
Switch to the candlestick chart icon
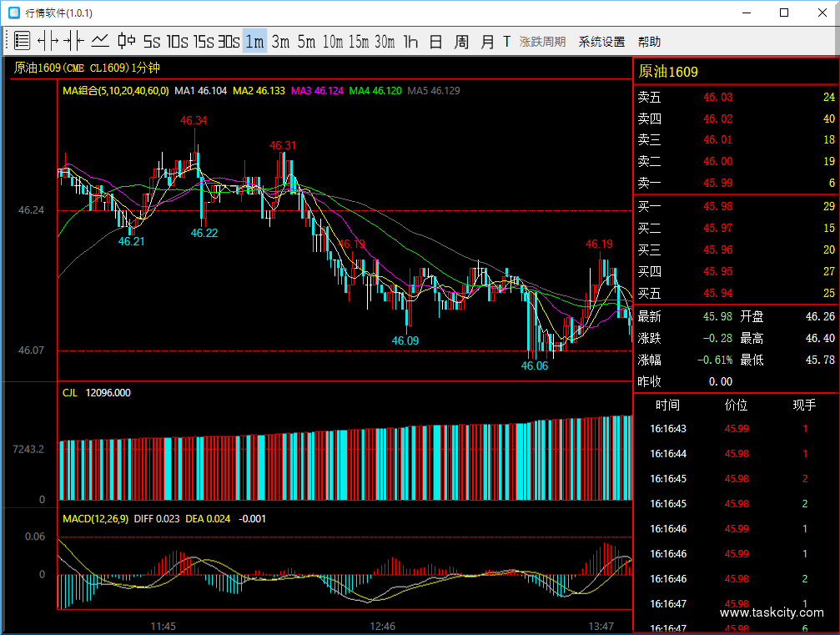click(126, 41)
